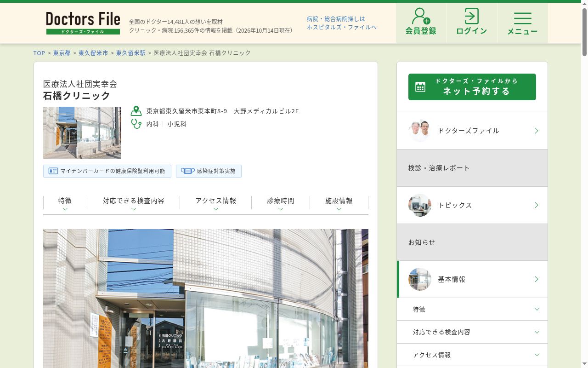Go to TOP breadcrumb link

coord(40,53)
